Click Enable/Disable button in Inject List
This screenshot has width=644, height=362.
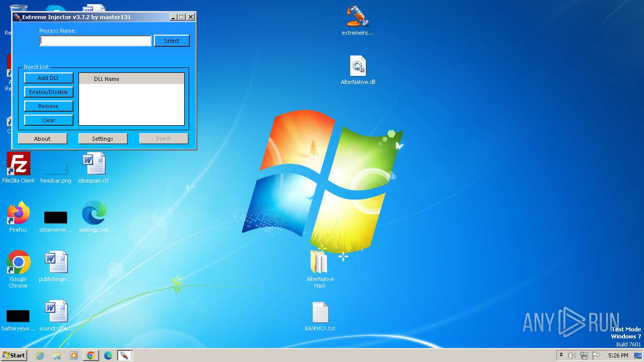click(48, 92)
